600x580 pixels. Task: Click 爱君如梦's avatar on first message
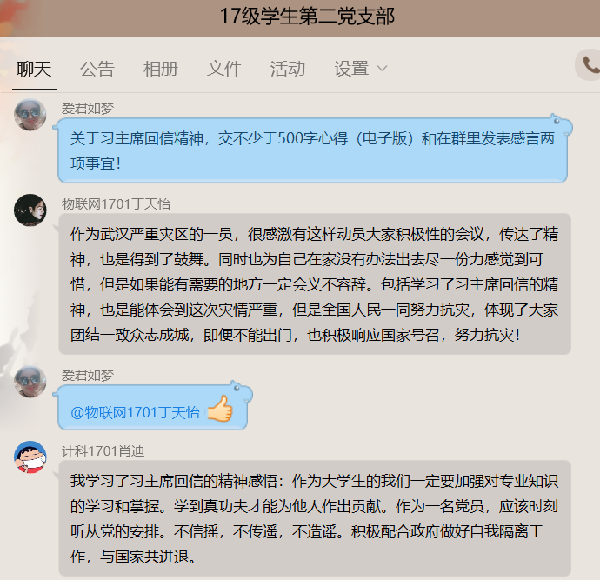pyautogui.click(x=30, y=114)
